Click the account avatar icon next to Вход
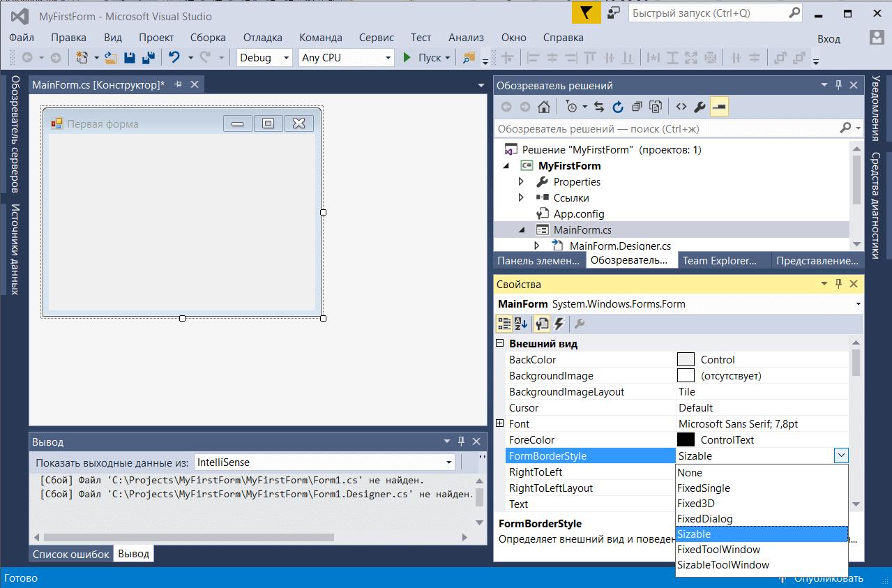Screen dimensions: 892x588 pos(877,38)
